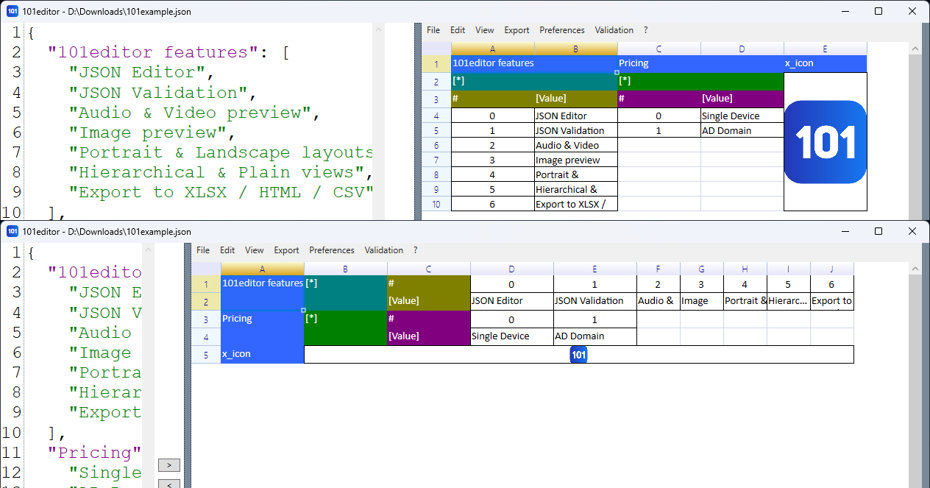This screenshot has height=488, width=930.
Task: Open the File menu in the top window
Action: click(x=434, y=30)
